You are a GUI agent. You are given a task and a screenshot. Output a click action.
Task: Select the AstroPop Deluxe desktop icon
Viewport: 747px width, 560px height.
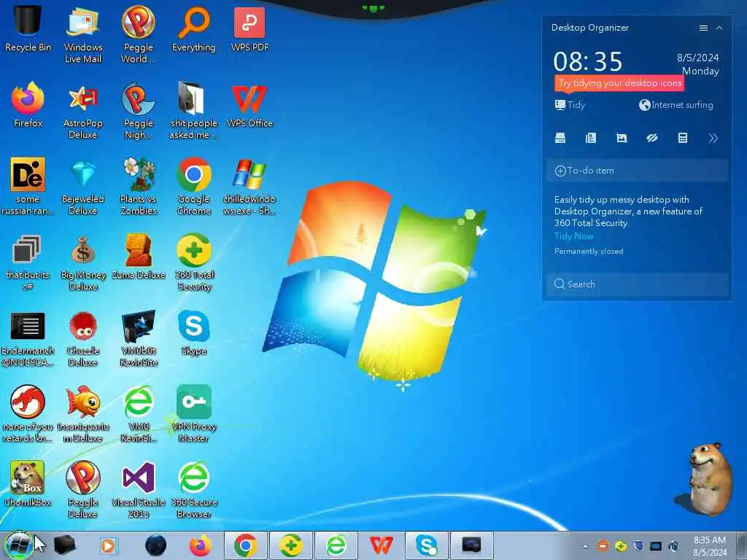click(x=83, y=111)
